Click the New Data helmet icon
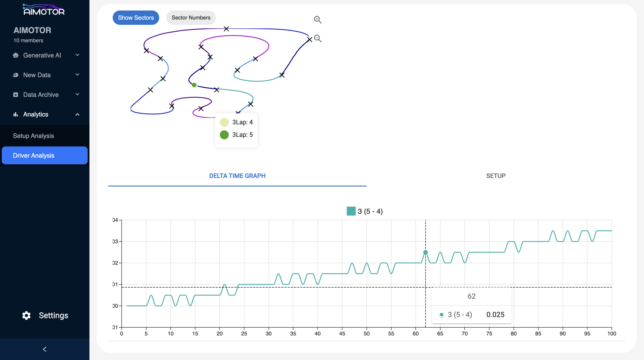This screenshot has width=644, height=360. tap(16, 75)
